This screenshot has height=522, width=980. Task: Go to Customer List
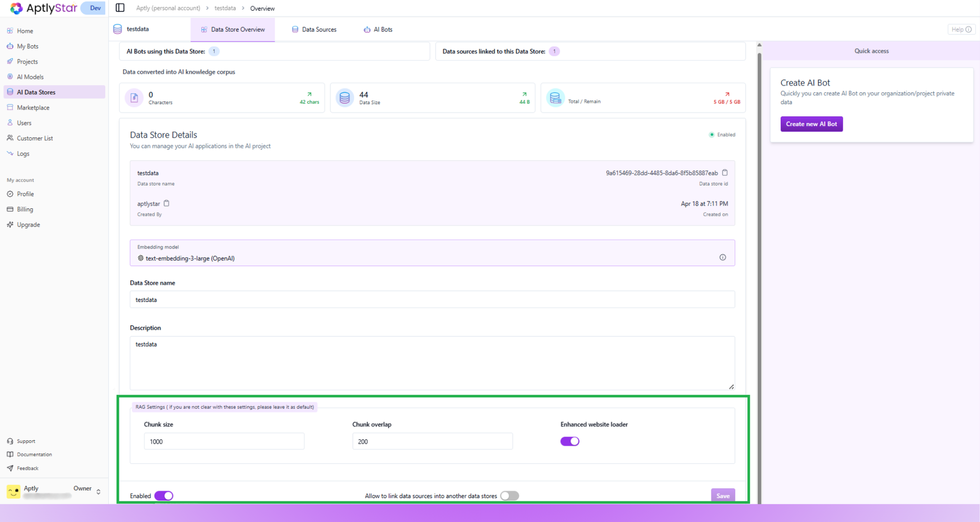[35, 138]
